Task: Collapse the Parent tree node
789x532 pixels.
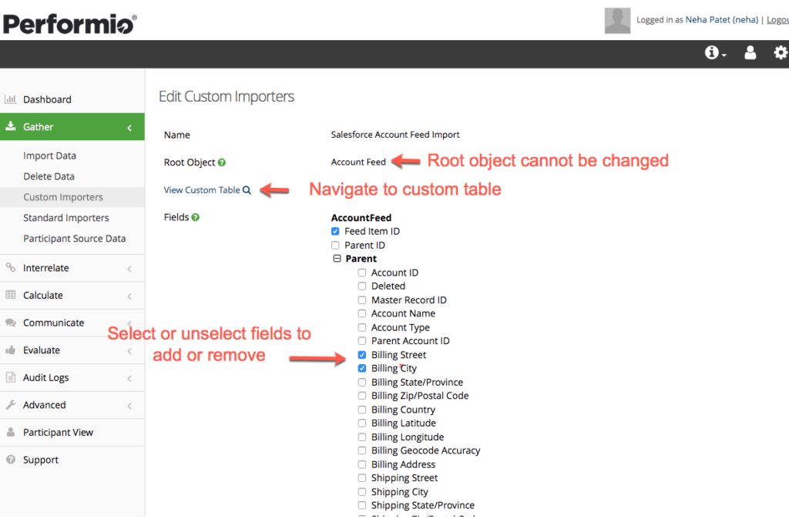Action: tap(337, 259)
